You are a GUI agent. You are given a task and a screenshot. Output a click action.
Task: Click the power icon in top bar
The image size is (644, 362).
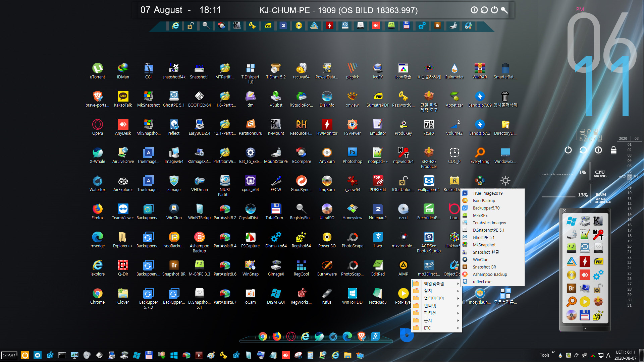pos(494,10)
